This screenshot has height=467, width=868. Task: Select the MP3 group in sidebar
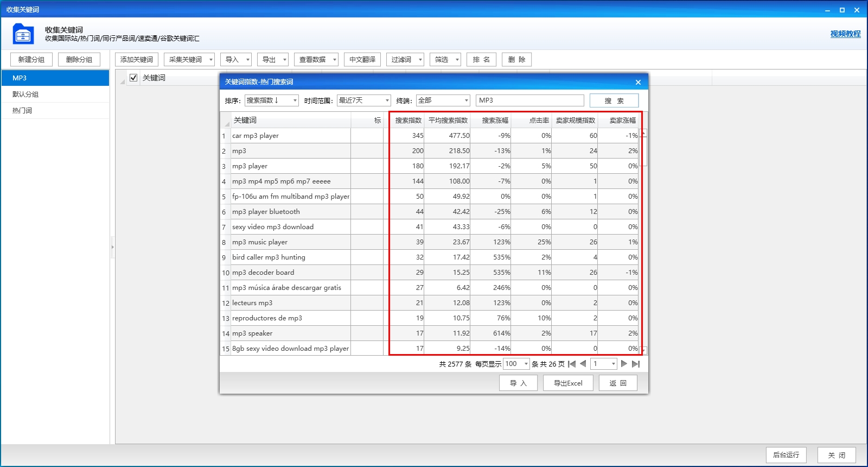55,78
